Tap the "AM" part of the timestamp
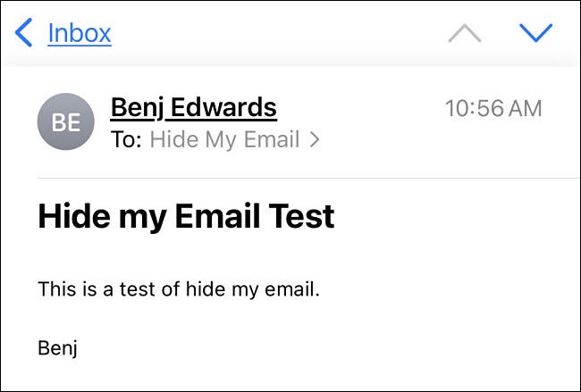Screen dimensions: 581x392 [523, 109]
